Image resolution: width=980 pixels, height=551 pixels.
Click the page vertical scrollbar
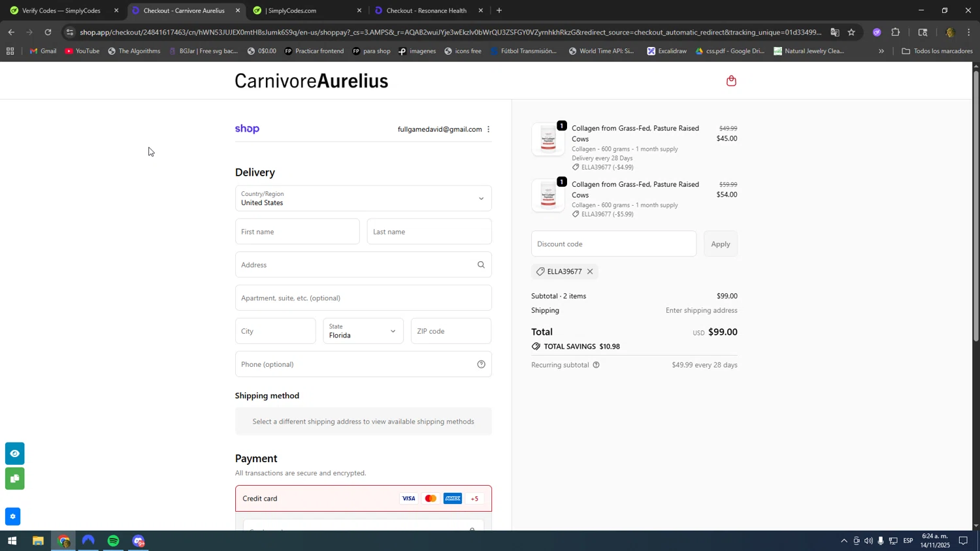pyautogui.click(x=976, y=206)
